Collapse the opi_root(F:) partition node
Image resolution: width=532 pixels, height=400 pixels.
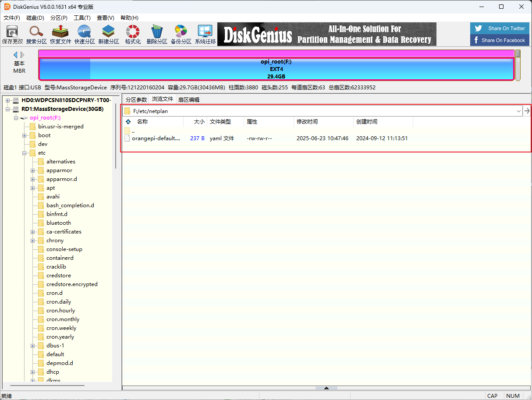16,118
